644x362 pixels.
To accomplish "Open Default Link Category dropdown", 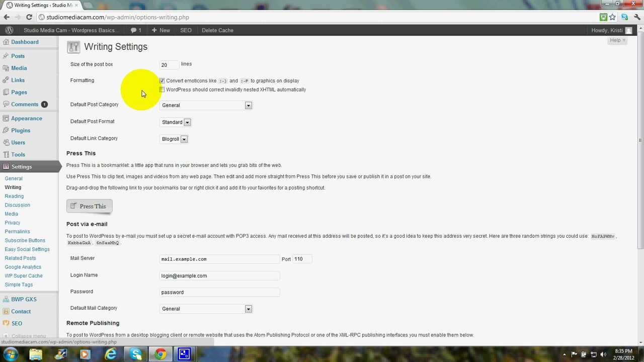I will [x=174, y=139].
